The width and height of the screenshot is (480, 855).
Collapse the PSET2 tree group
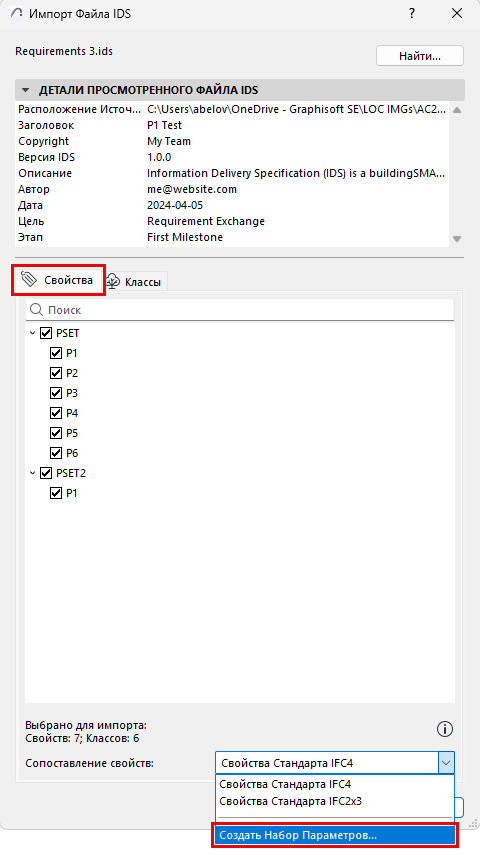pyautogui.click(x=32, y=473)
